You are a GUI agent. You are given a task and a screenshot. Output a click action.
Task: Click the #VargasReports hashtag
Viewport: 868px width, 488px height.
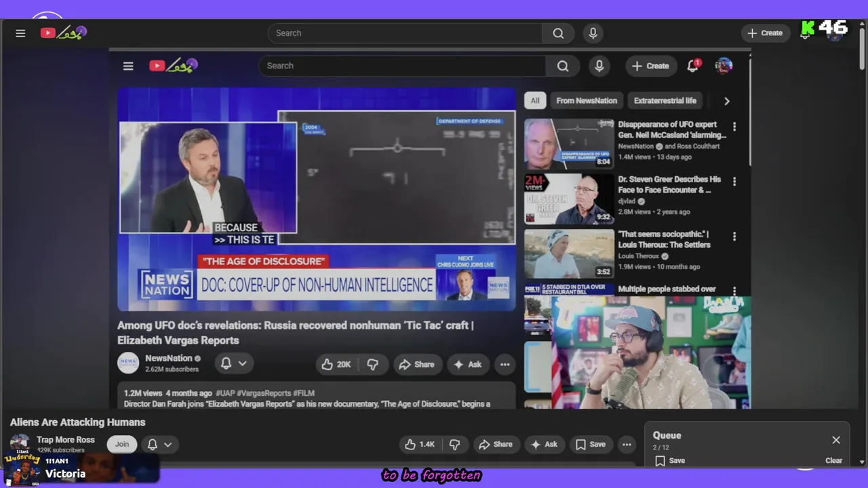264,393
